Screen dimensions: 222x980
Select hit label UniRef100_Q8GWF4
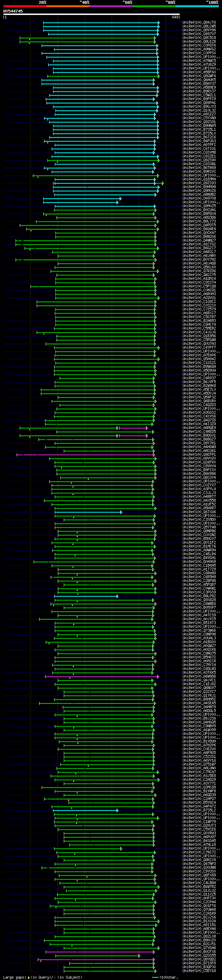(x=199, y=76)
